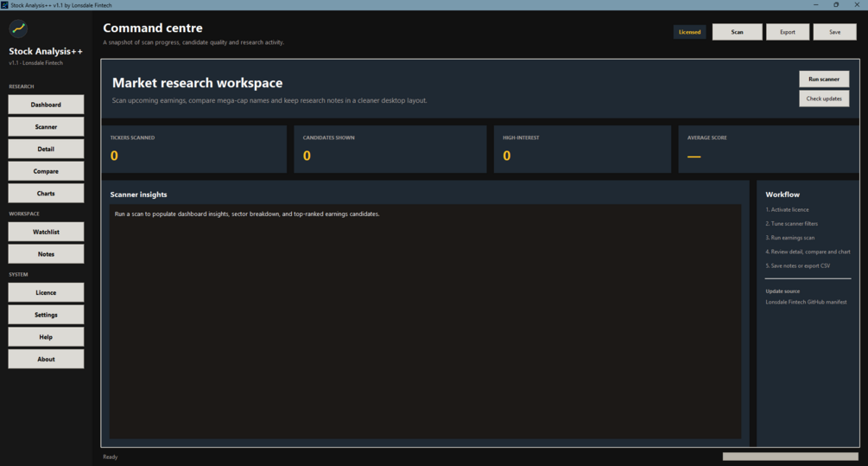Open the Dashboard section
This screenshot has width=868, height=466.
[46, 105]
